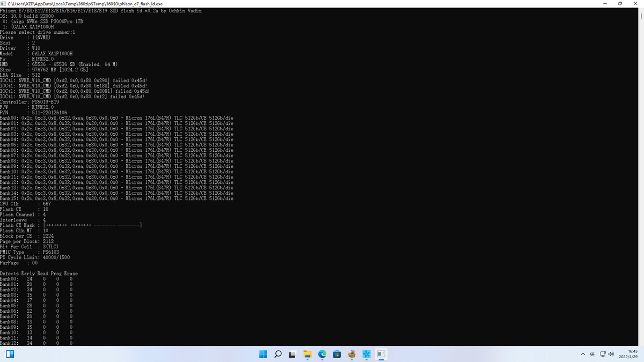Click IOCtl line ending '0x290] failed 0x45d!'
Viewport: 644px width, 362px height.
point(74,80)
